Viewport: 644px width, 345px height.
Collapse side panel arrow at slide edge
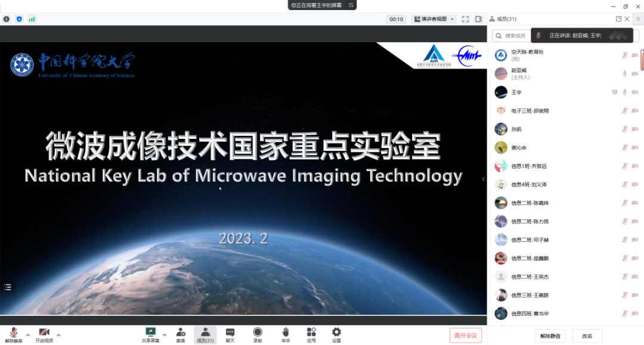484,179
